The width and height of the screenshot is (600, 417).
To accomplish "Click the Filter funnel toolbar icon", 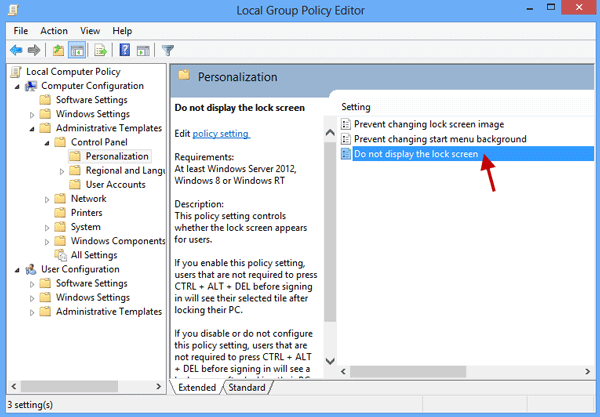I will (x=168, y=50).
